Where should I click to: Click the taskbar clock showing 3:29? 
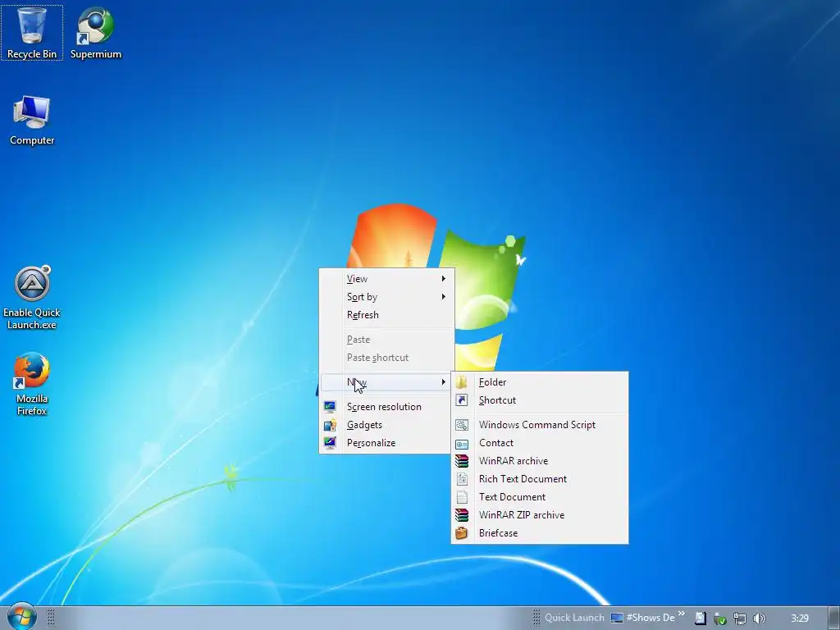pyautogui.click(x=799, y=619)
